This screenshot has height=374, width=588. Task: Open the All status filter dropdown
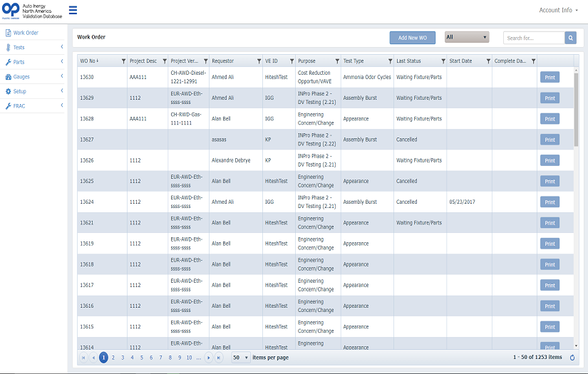pos(467,37)
